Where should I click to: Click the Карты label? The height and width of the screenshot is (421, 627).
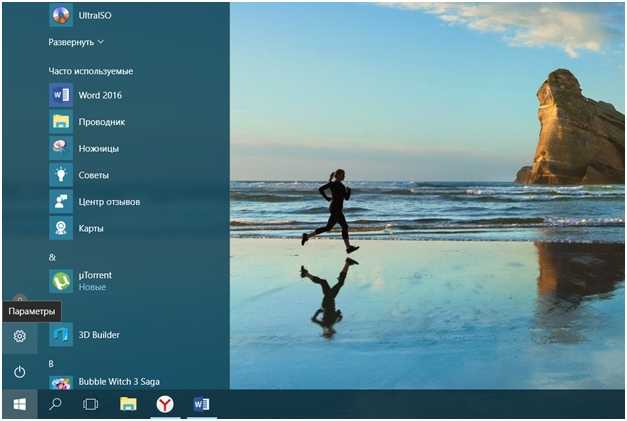(x=91, y=228)
